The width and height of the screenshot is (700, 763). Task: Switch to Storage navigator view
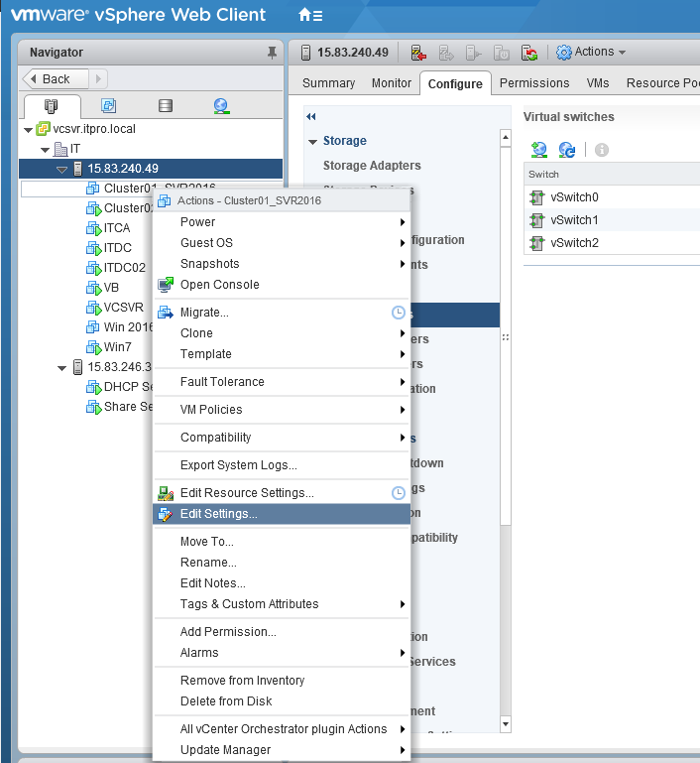(166, 105)
